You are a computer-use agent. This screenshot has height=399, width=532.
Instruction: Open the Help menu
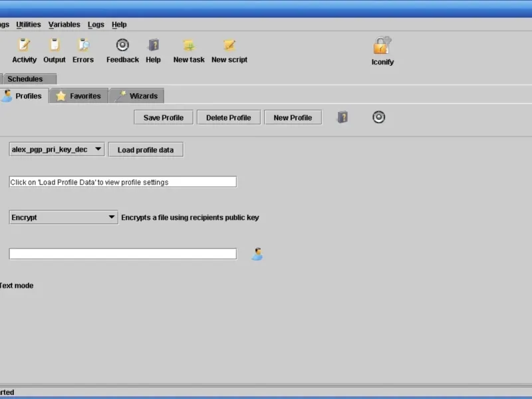[x=119, y=25]
